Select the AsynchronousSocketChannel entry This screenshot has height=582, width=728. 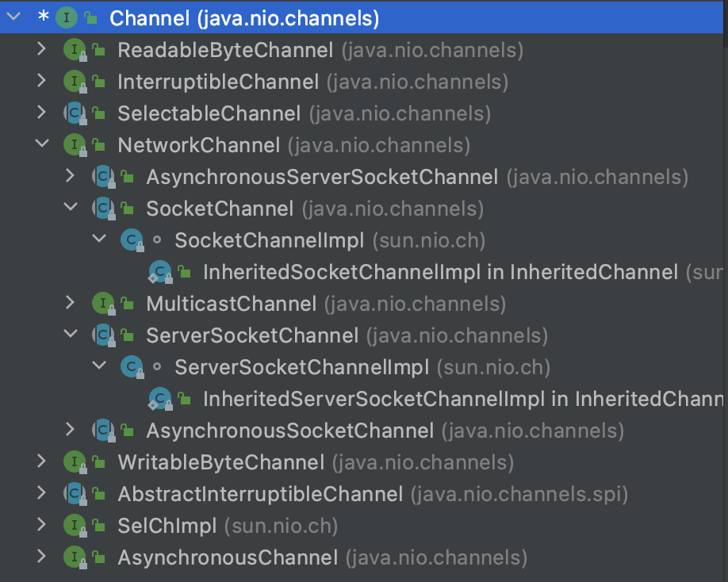coord(289,431)
